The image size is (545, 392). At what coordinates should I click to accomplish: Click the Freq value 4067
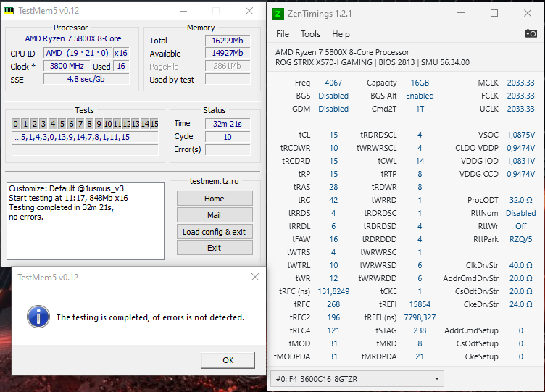coord(333,83)
